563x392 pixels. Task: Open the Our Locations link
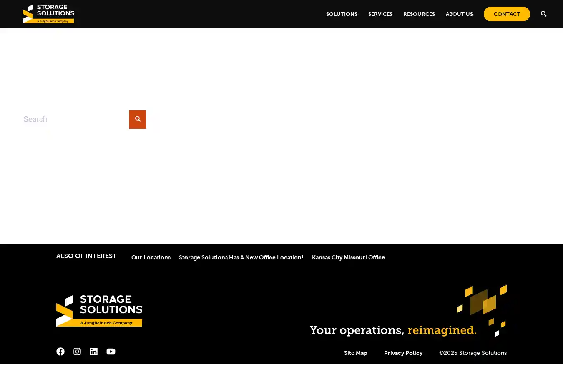point(151,257)
